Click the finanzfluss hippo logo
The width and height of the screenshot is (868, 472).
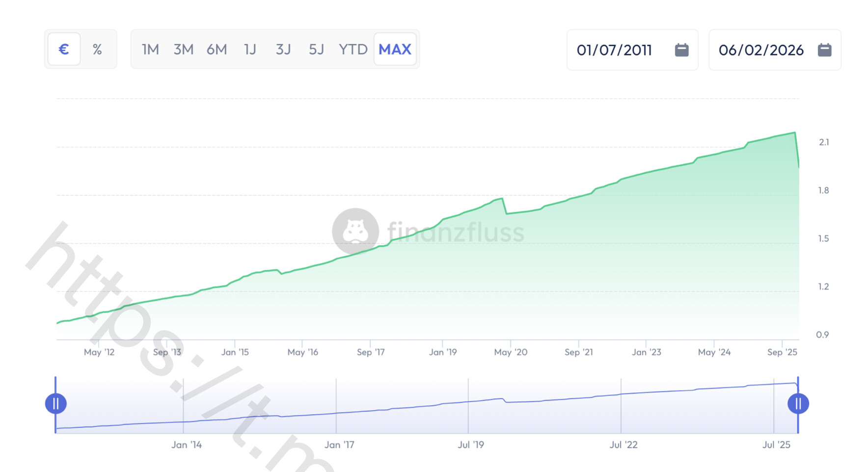[355, 231]
